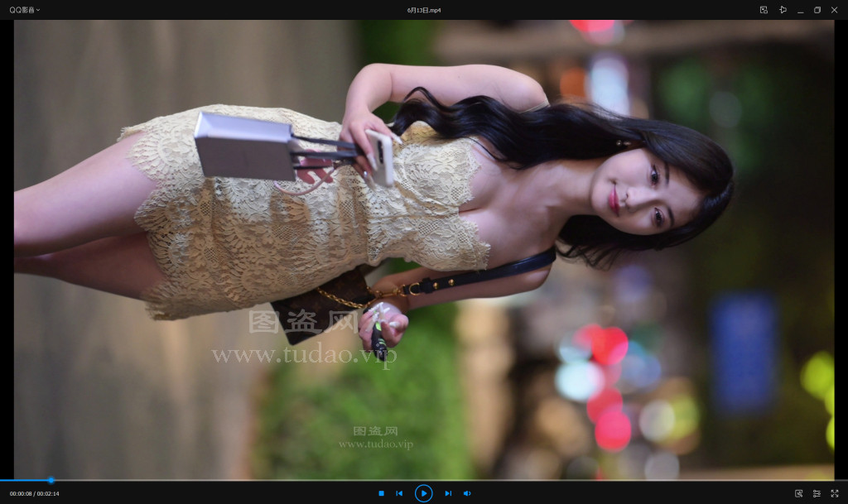Open playback adjustment sliders settings icon

coord(817,493)
